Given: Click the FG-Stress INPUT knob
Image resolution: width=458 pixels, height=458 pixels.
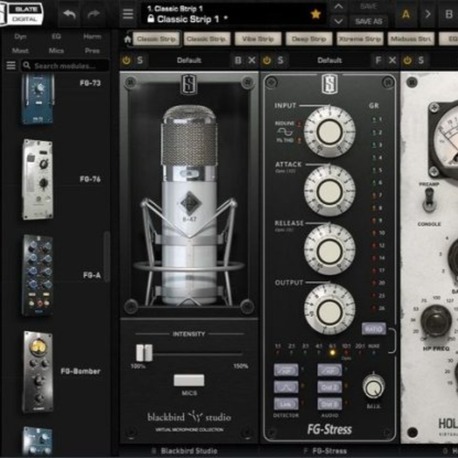Looking at the screenshot, I should coord(329,132).
